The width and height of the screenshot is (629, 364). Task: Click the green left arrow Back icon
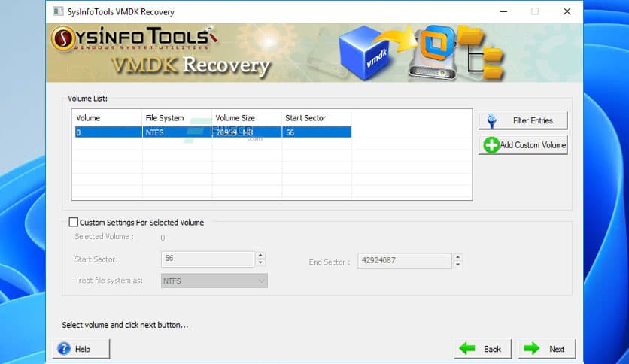pos(467,348)
